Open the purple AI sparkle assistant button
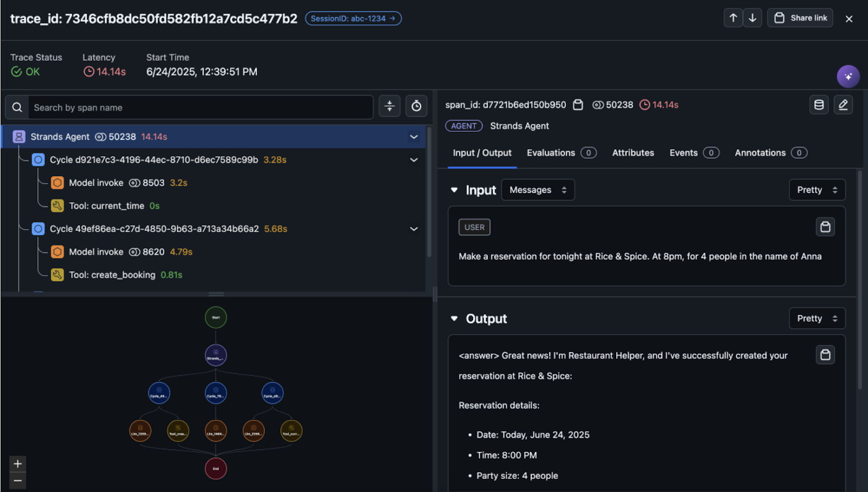This screenshot has height=492, width=868. point(848,76)
